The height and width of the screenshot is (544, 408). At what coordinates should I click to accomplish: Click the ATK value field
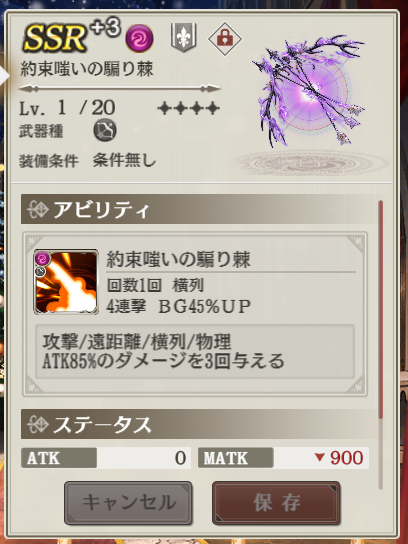[x=106, y=458]
